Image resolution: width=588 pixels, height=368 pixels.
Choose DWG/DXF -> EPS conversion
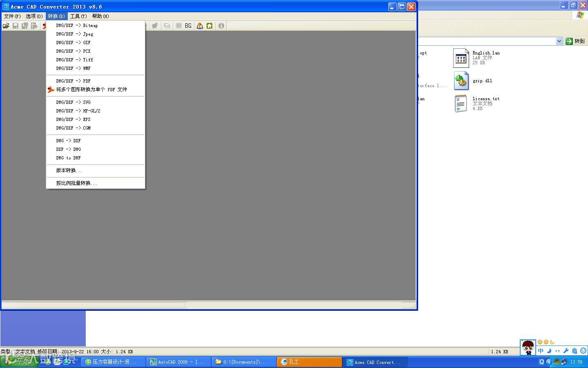[x=96, y=119]
